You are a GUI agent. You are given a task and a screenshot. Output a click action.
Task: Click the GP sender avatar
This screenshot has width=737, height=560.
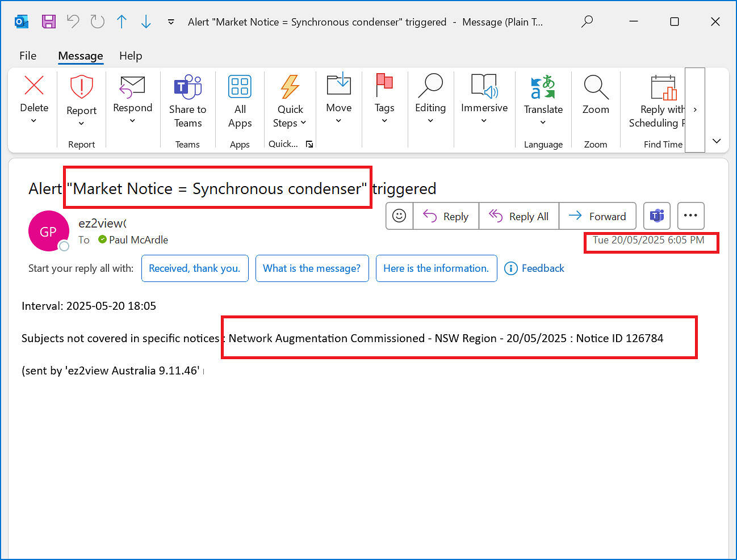(48, 231)
